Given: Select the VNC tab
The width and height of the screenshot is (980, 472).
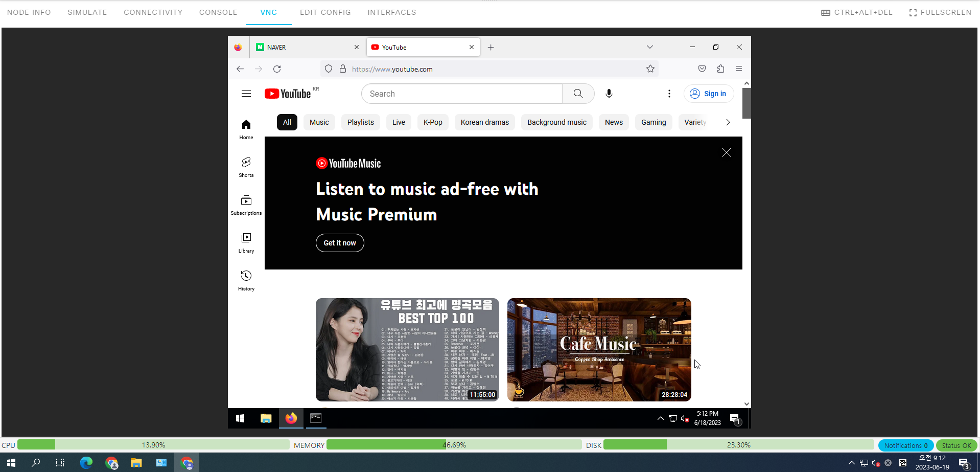Looking at the screenshot, I should (x=269, y=12).
